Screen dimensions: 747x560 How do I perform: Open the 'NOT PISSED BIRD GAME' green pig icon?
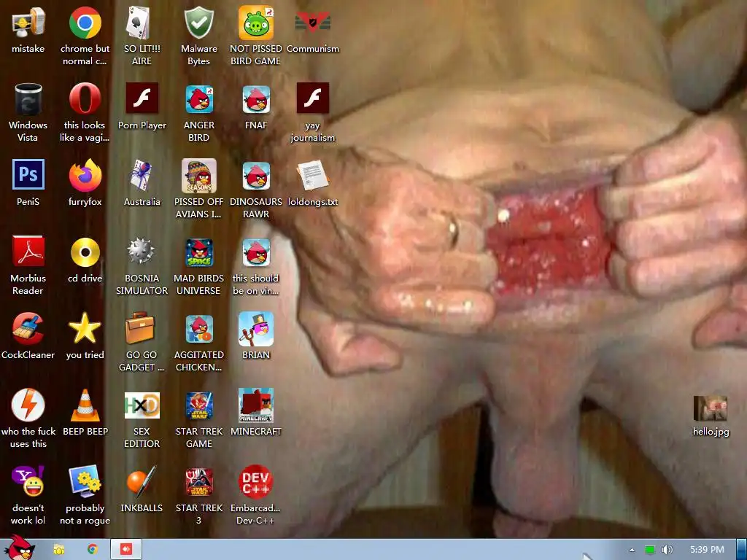[256, 23]
